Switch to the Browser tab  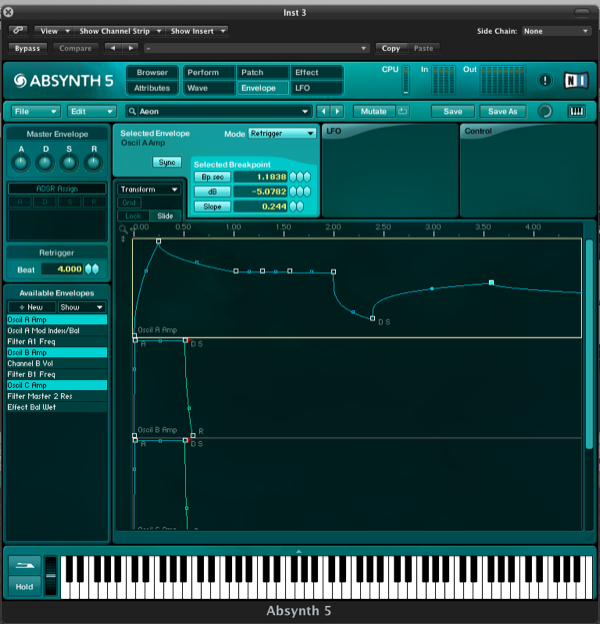coord(152,72)
